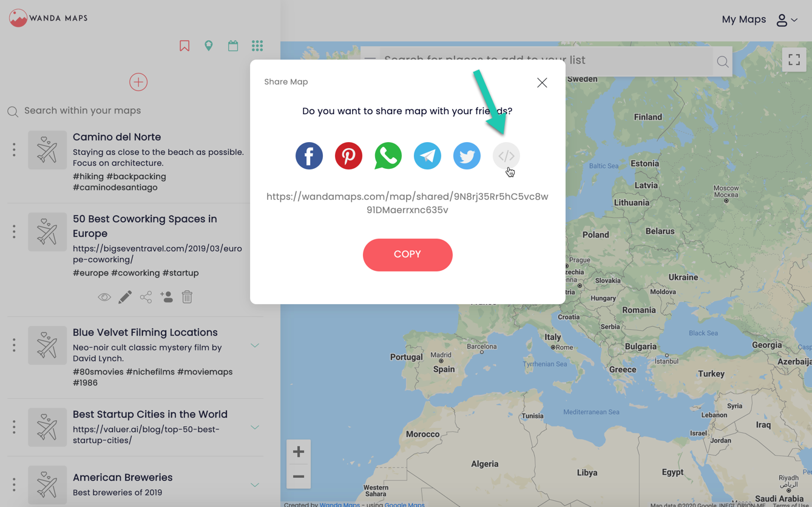Select the green location pin icon
812x507 pixels.
click(x=208, y=45)
